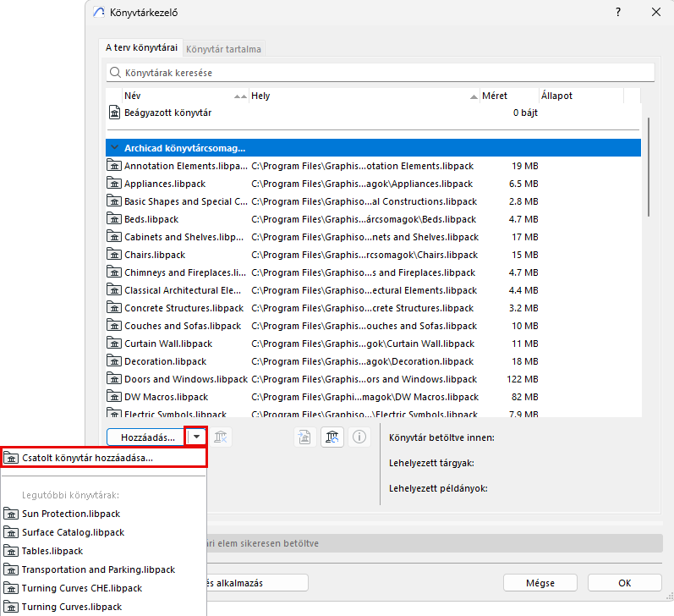The height and width of the screenshot is (616, 674).
Task: Confirm with the OK button
Action: pos(625,583)
